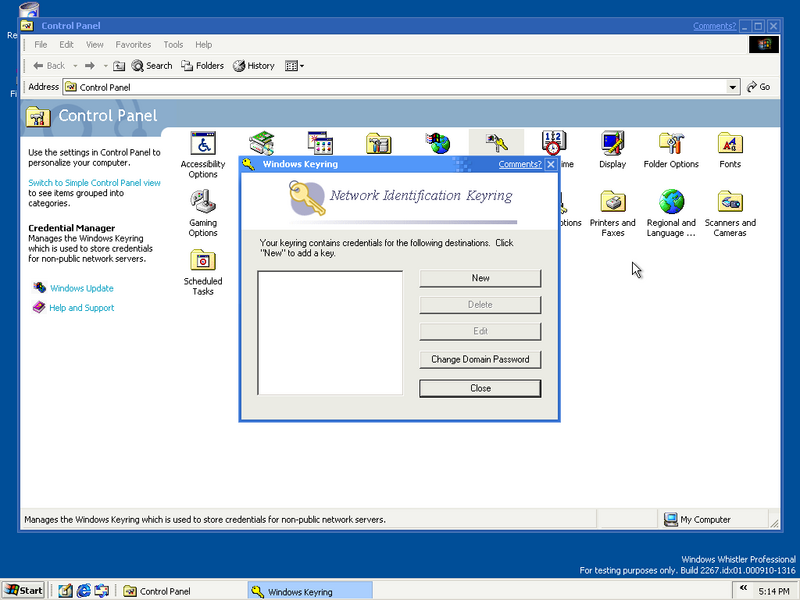Open the Fonts folder icon
Image resolution: width=800 pixels, height=600 pixels.
730,149
